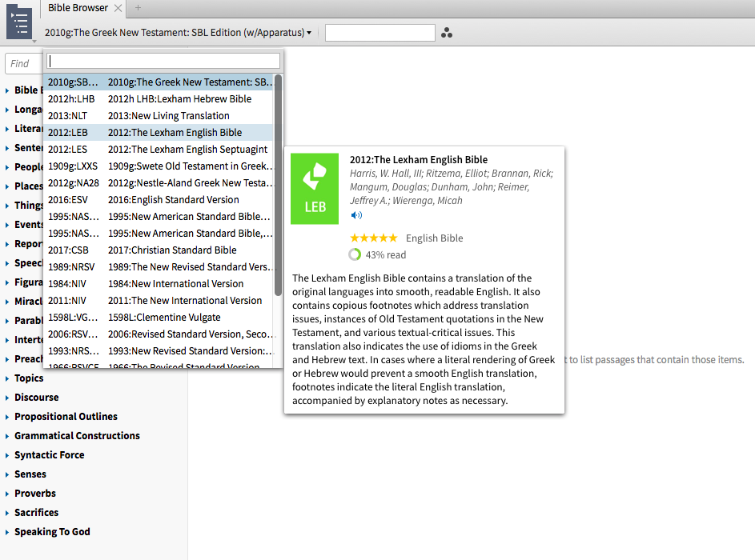Choose the 1995:NAS… row above 2017:CSB
Image resolution: width=755 pixels, height=560 pixels.
(x=158, y=234)
